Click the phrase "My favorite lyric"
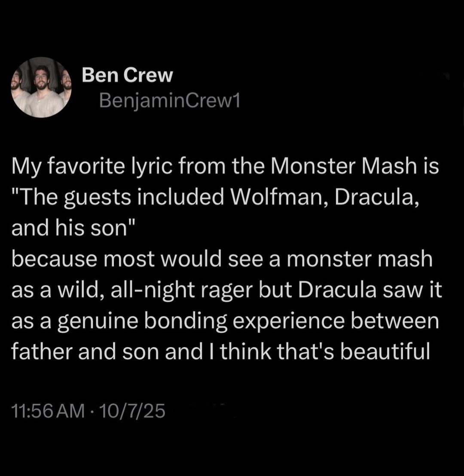Screen dimensions: 464x476 [x=82, y=167]
